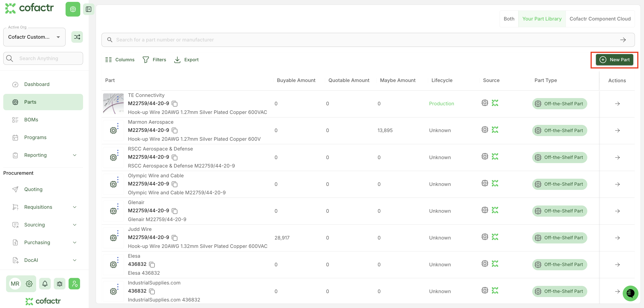
Task: Open the chat support bubble
Action: pyautogui.click(x=630, y=293)
